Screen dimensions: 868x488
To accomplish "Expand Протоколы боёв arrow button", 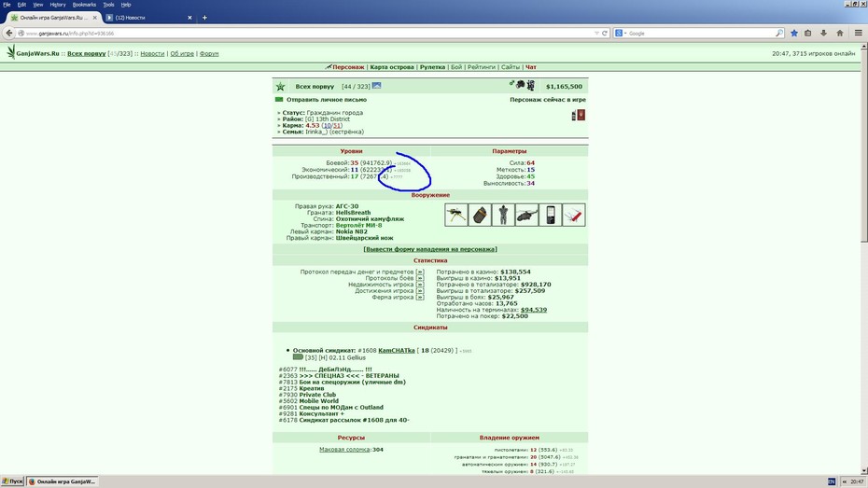I will click(x=420, y=278).
